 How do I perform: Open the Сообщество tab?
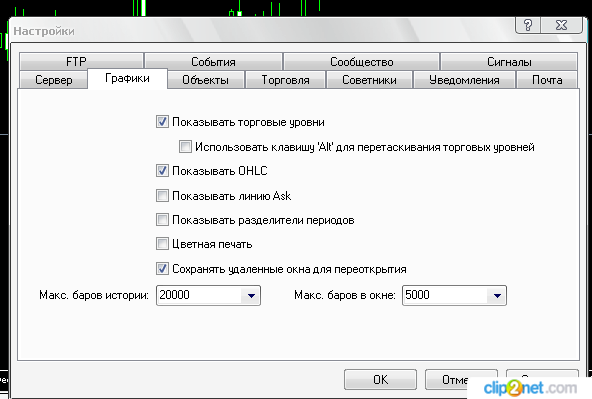click(361, 61)
